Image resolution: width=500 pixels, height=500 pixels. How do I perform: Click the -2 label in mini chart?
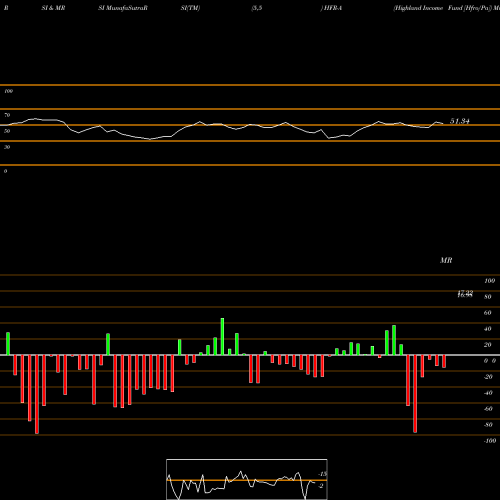tap(321, 486)
